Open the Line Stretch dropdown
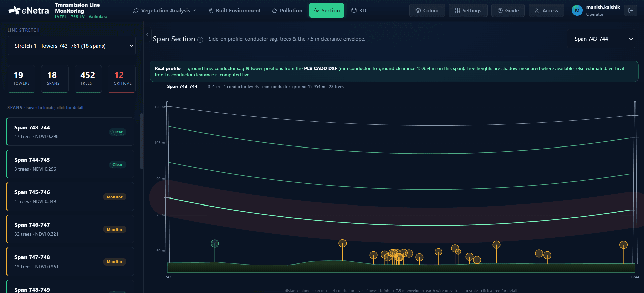Screen dimensions: 644x293 [x=72, y=46]
